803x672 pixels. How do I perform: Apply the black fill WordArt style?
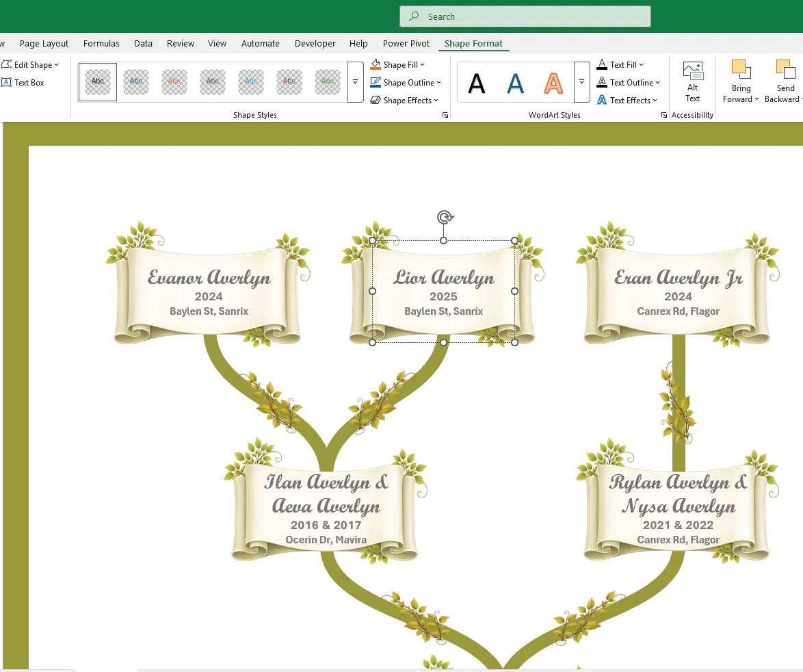[x=477, y=83]
